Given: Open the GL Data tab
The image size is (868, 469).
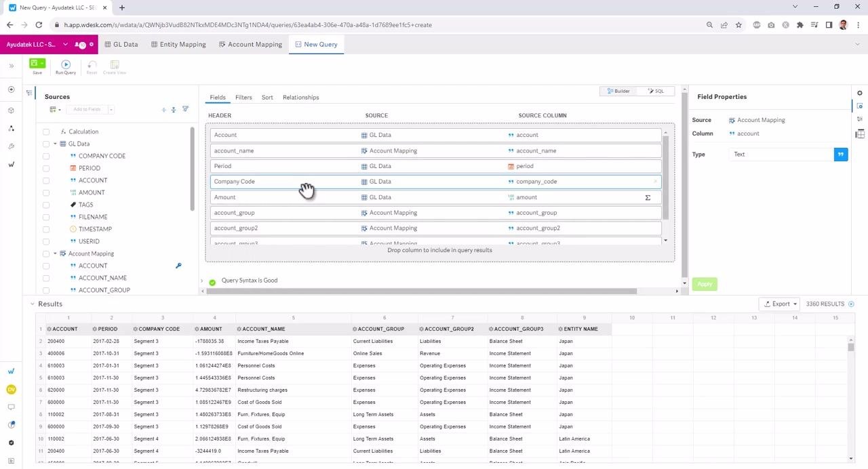Looking at the screenshot, I should [121, 44].
